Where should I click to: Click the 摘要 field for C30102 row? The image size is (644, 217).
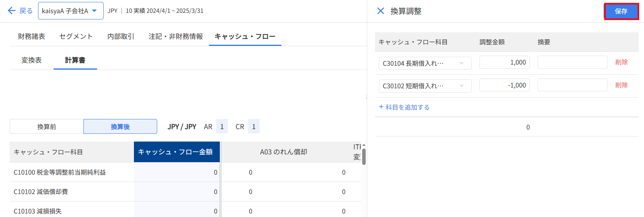pos(572,85)
